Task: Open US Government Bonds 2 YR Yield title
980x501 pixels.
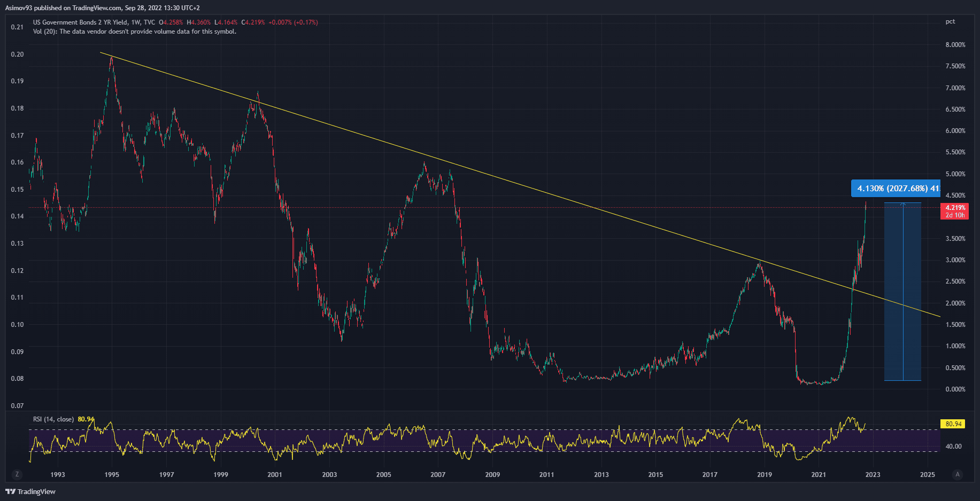Action: [80, 22]
